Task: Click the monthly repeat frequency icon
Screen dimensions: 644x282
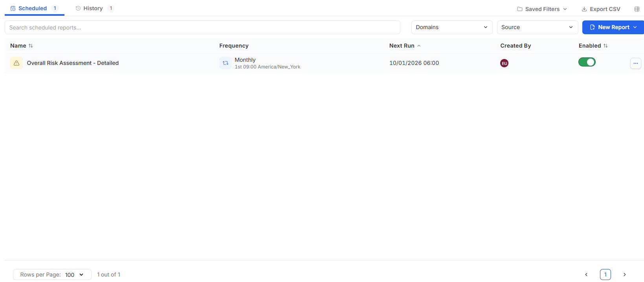Action: [226, 63]
